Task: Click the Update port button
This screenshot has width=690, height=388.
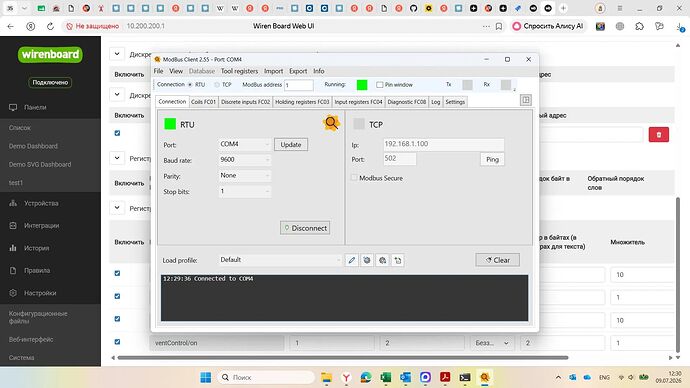Action: (x=291, y=144)
